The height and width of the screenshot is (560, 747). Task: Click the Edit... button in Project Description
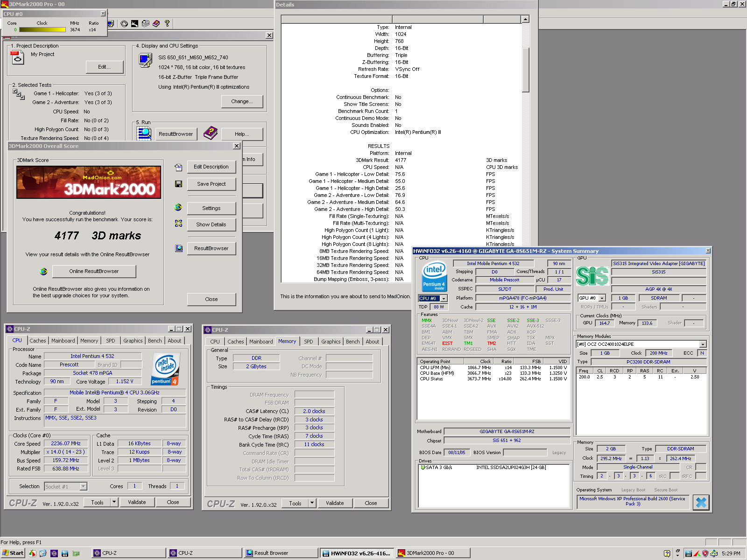point(105,67)
